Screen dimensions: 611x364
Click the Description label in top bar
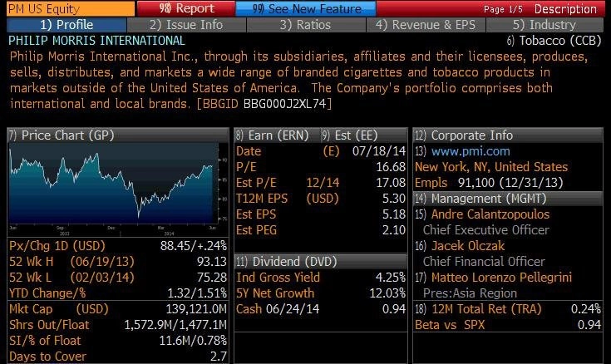click(565, 8)
